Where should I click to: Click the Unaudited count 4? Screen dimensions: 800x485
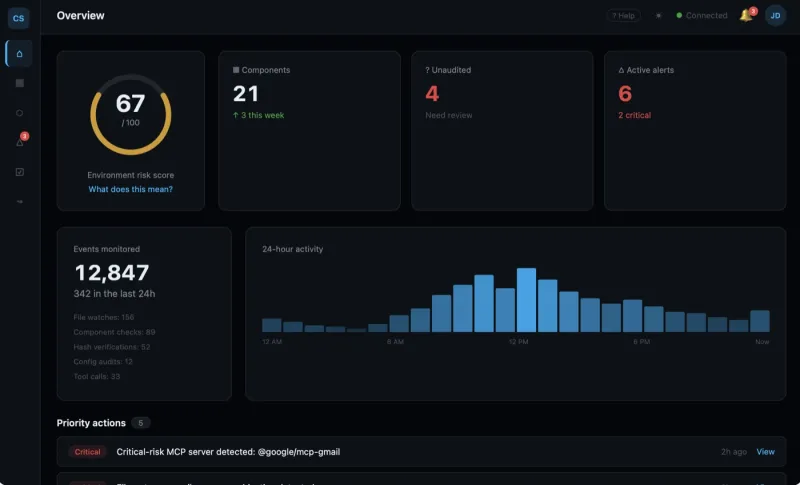click(432, 94)
